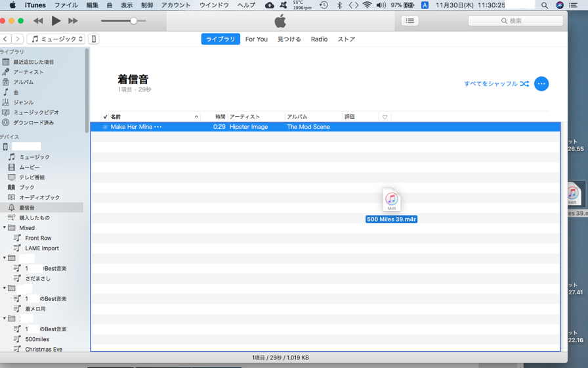Image resolution: width=588 pixels, height=368 pixels.
Task: Collapse the Mixed folder triangle
Action: click(5, 227)
